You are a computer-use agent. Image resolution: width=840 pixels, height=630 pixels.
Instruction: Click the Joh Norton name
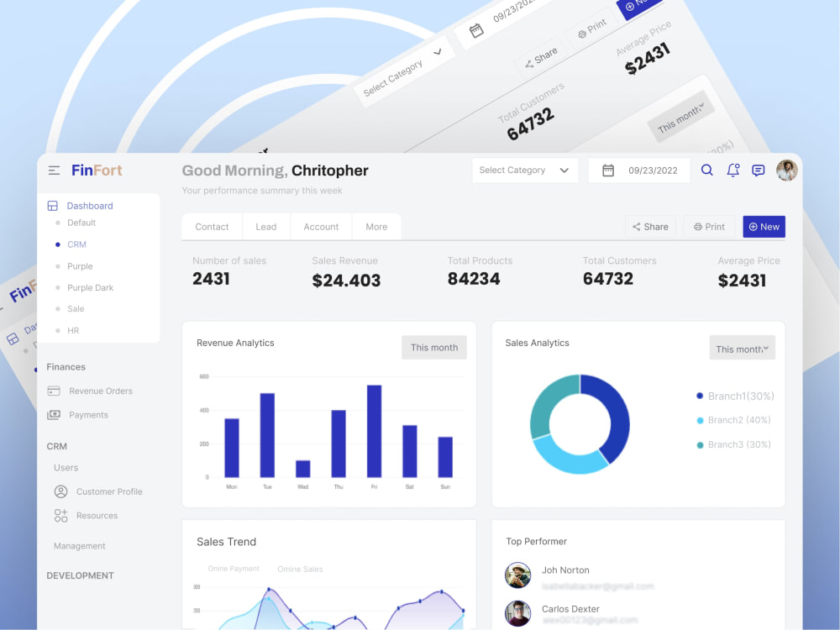565,570
